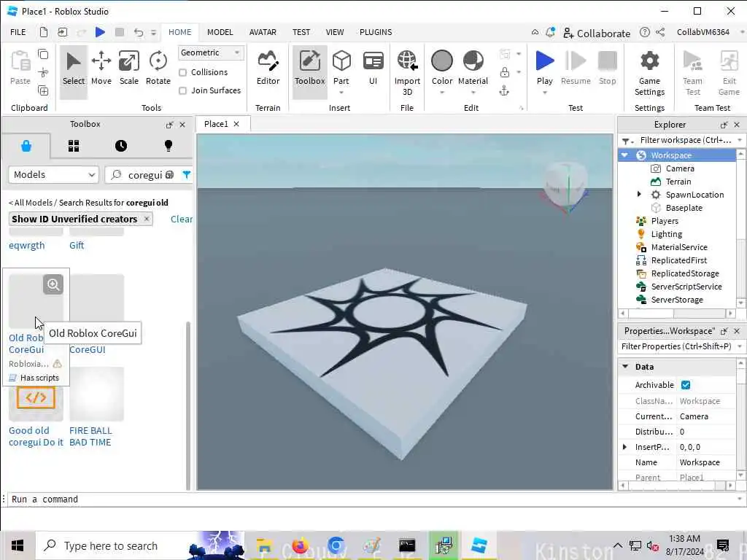Screen dimensions: 747x560
Task: Click the Duplicate clipboard icon
Action: (x=43, y=90)
